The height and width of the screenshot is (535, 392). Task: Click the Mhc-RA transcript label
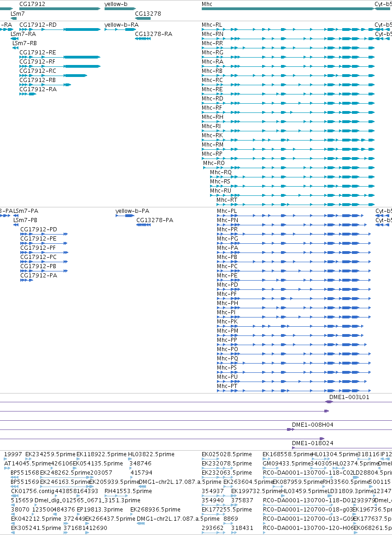(212, 62)
